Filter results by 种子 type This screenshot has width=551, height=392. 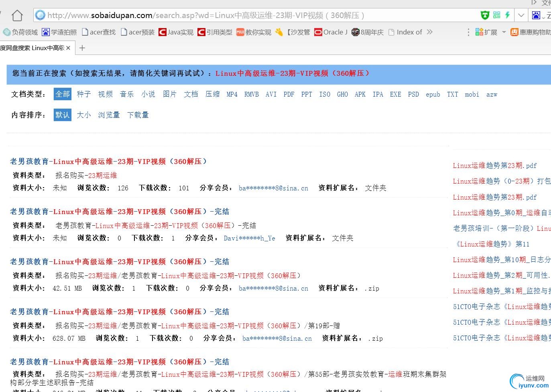pos(84,94)
